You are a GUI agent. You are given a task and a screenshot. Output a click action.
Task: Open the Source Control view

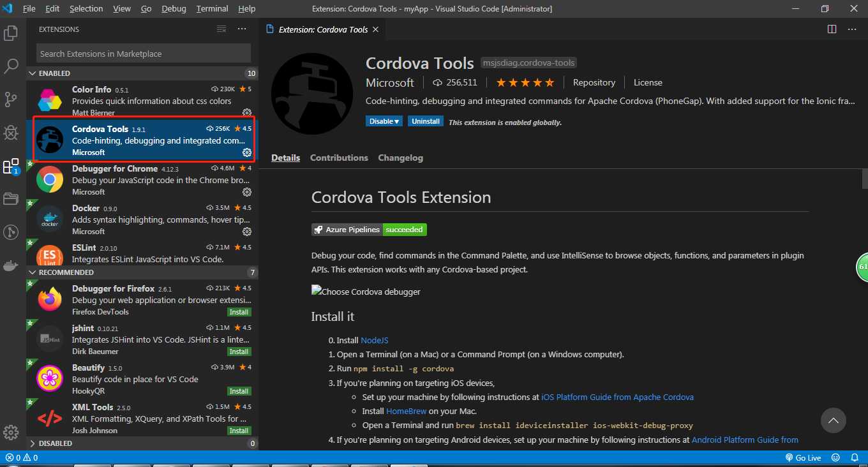(x=11, y=99)
